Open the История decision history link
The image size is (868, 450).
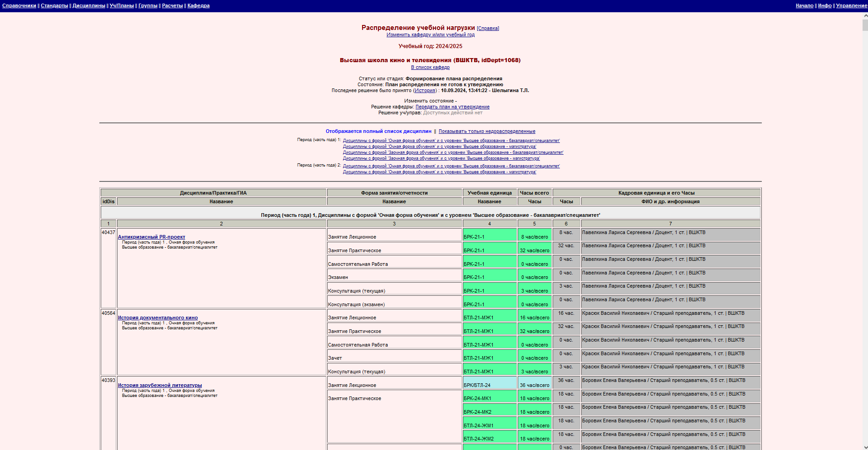click(425, 91)
